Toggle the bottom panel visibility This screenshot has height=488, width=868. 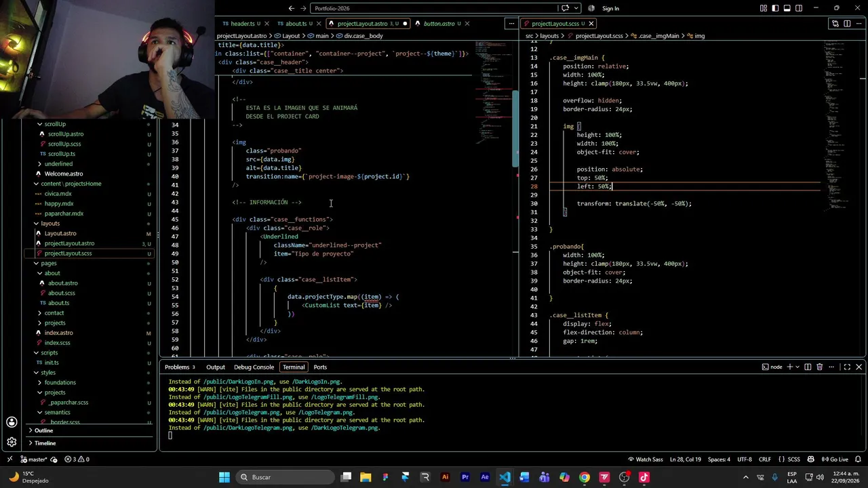787,8
